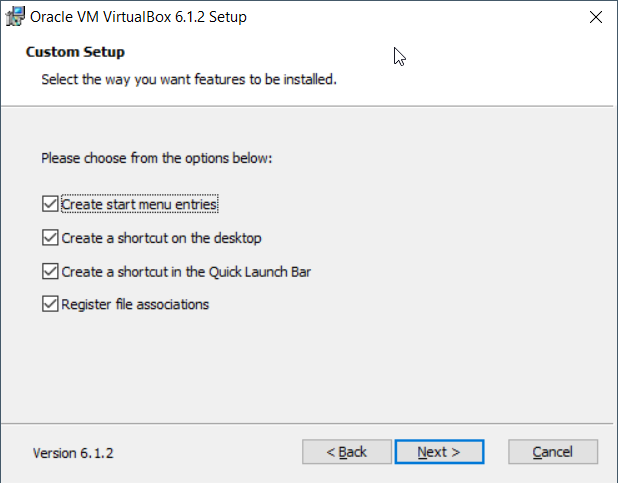Click the 'Please choose from the options below' text

tap(156, 158)
